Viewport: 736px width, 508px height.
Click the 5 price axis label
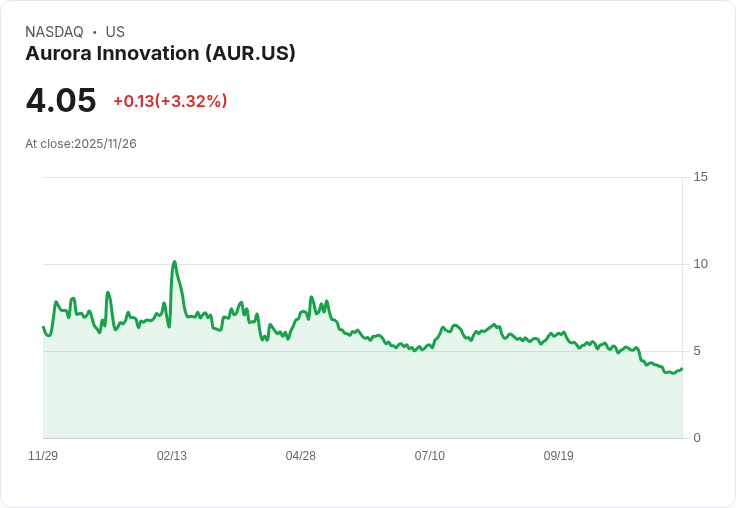[697, 351]
